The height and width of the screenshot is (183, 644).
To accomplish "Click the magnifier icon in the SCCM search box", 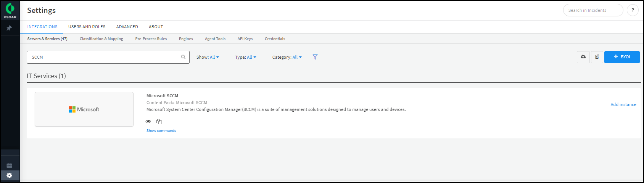I will (183, 57).
